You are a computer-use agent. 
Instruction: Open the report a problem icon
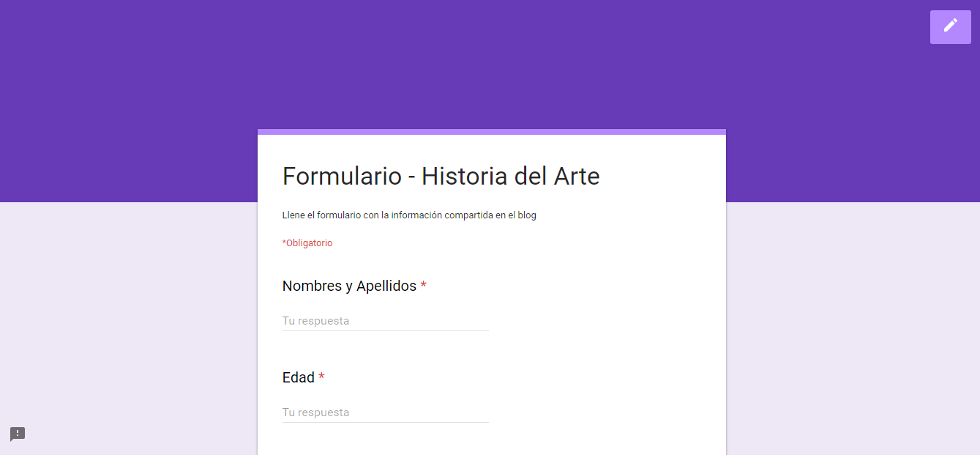pyautogui.click(x=18, y=434)
